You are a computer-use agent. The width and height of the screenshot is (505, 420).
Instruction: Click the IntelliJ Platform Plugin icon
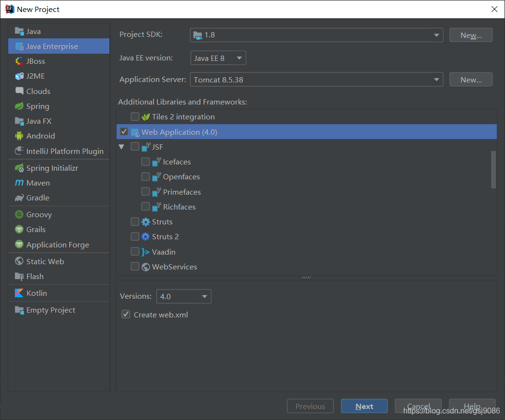pos(19,151)
